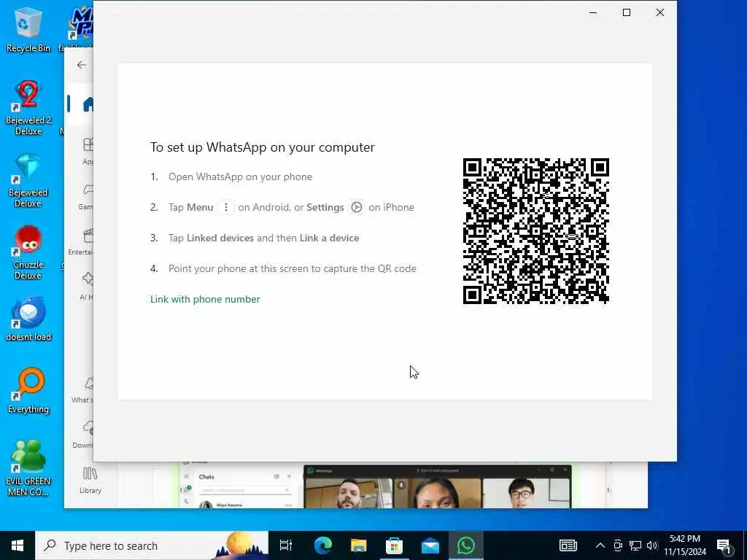This screenshot has width=747, height=560.
Task: Open Bejeweled 2 Deluxe shortcut
Action: coord(28,108)
